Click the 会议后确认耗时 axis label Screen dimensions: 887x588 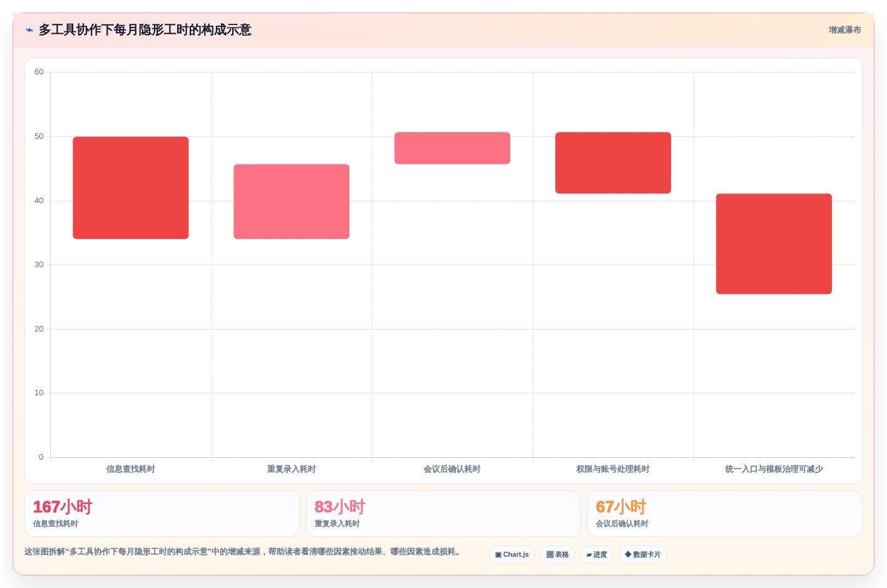(x=453, y=469)
